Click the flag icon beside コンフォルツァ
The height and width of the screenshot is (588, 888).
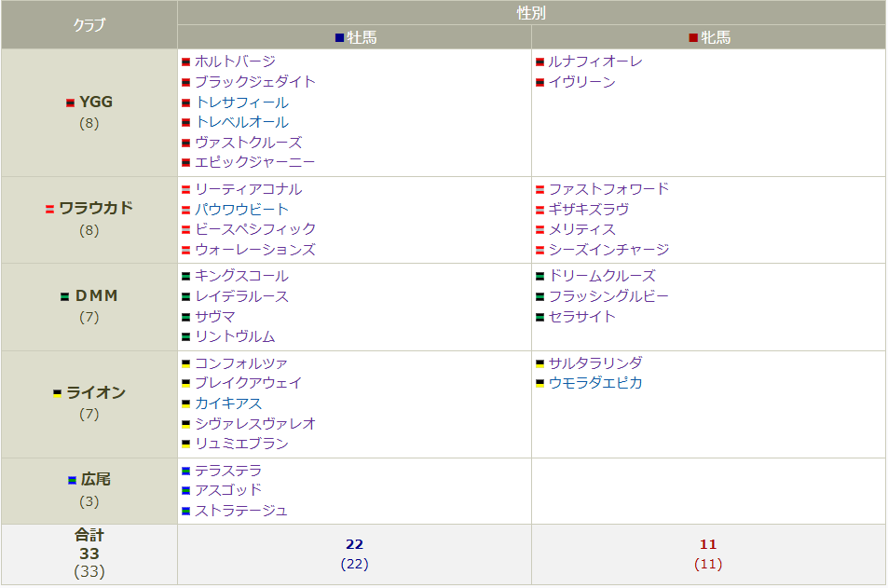(185, 363)
